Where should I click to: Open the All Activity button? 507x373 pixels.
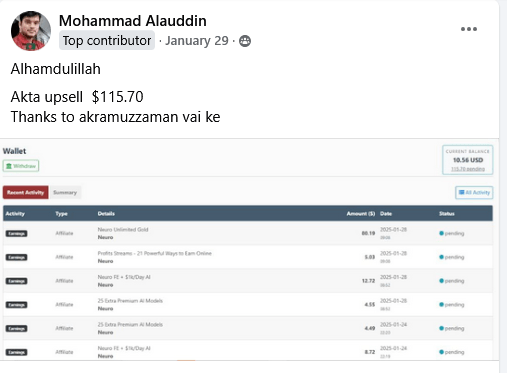point(474,192)
